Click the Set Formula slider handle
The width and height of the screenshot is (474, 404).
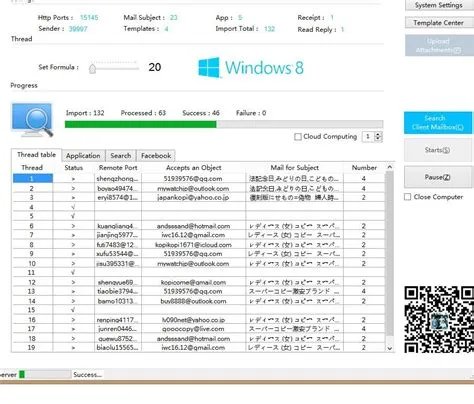click(x=93, y=69)
